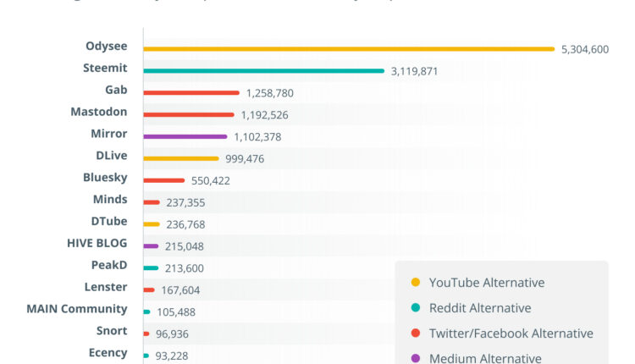Select the purple Mirror bar

185,136
